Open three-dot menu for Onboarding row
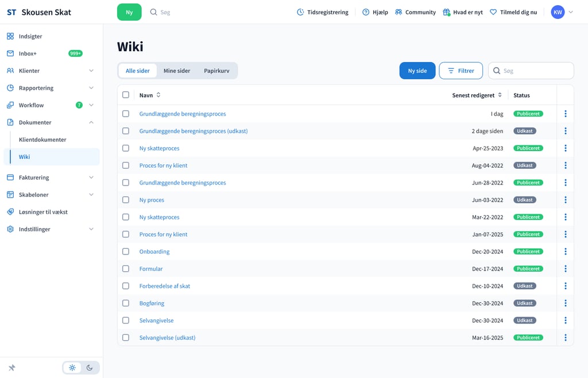The width and height of the screenshot is (588, 378). click(x=566, y=252)
